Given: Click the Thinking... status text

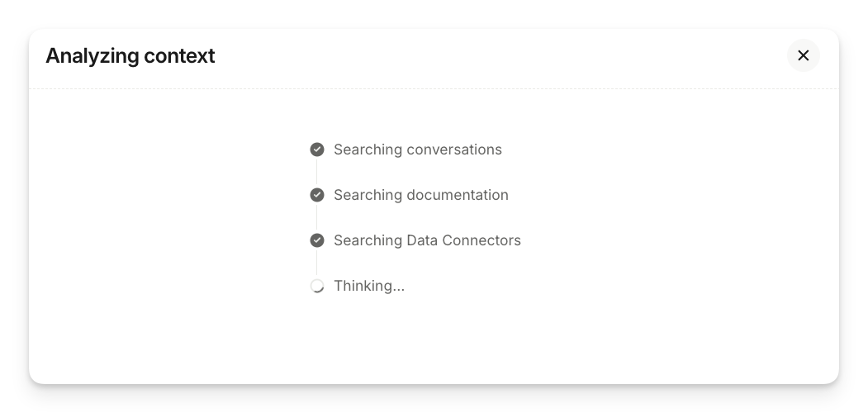Looking at the screenshot, I should coord(369,286).
